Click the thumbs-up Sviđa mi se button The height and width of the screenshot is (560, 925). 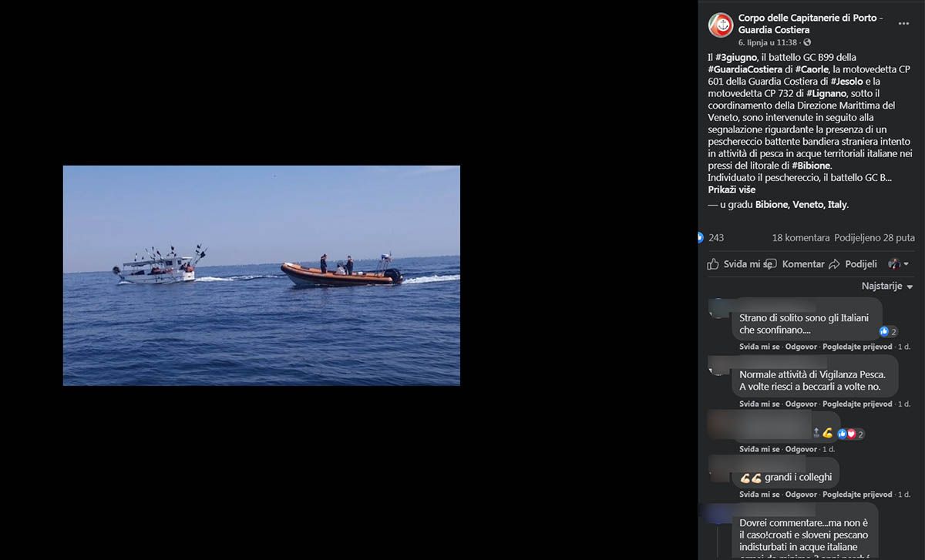click(739, 264)
